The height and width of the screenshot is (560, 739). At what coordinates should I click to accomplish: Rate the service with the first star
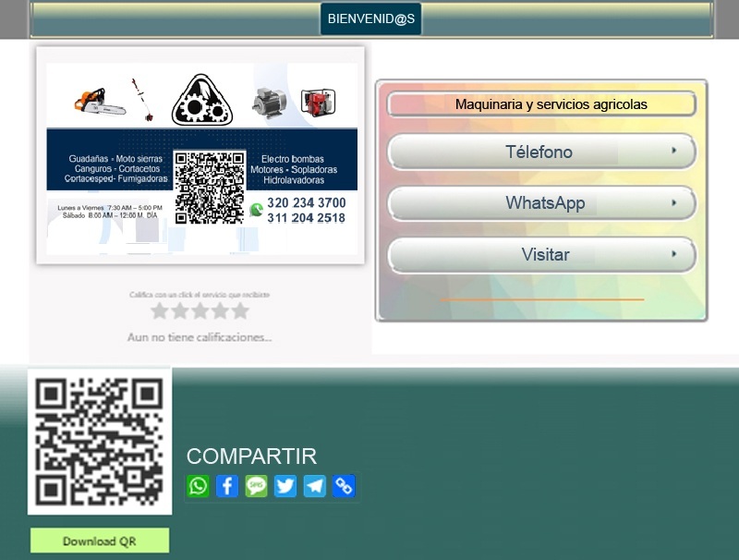pyautogui.click(x=160, y=311)
